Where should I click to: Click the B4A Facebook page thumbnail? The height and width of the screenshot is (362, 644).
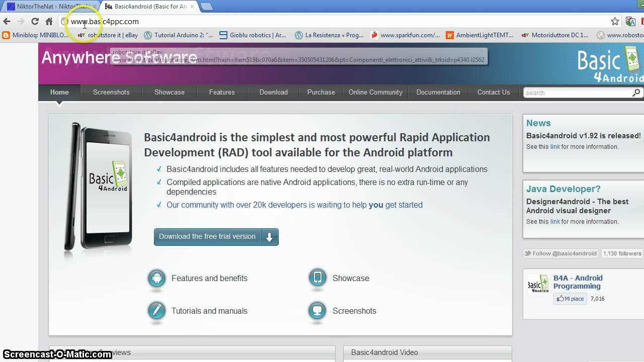[x=538, y=284]
